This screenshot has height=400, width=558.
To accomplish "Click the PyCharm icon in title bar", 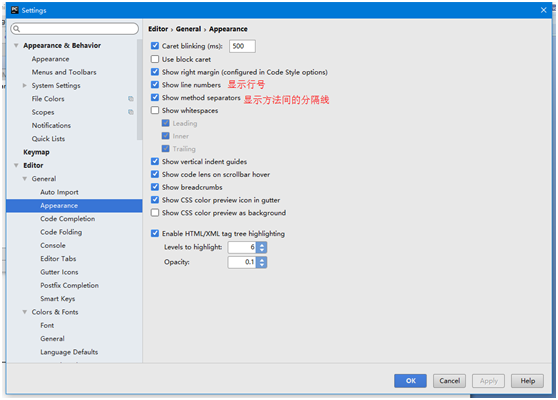I will coord(15,10).
